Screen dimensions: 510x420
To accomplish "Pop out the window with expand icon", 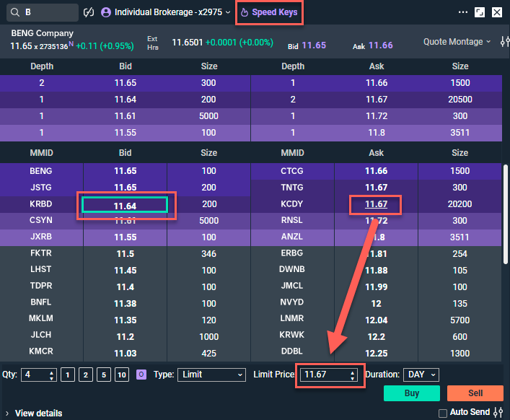I will pyautogui.click(x=480, y=12).
